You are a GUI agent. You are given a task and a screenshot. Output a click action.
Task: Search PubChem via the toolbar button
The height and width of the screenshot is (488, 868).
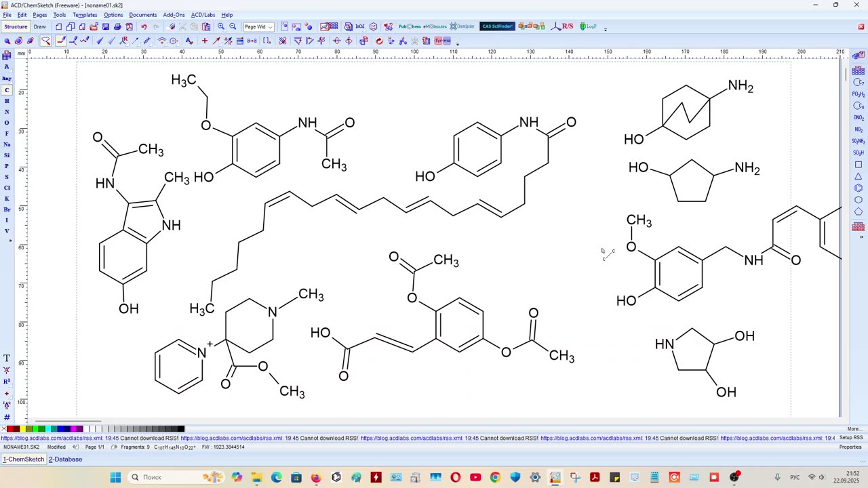410,26
